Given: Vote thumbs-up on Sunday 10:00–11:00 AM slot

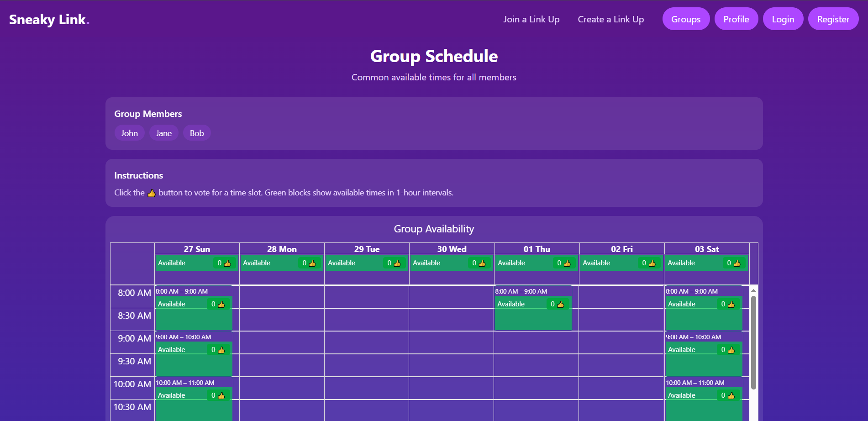Looking at the screenshot, I should pos(218,395).
